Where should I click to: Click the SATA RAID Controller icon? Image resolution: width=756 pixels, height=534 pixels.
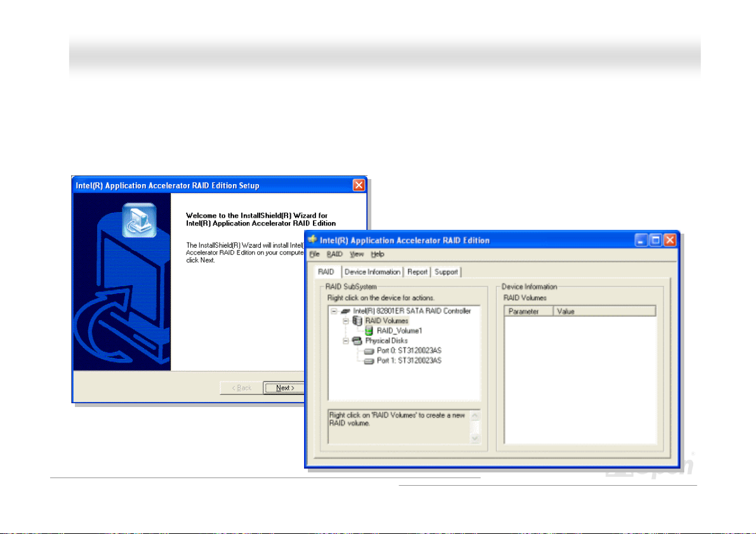pos(345,312)
